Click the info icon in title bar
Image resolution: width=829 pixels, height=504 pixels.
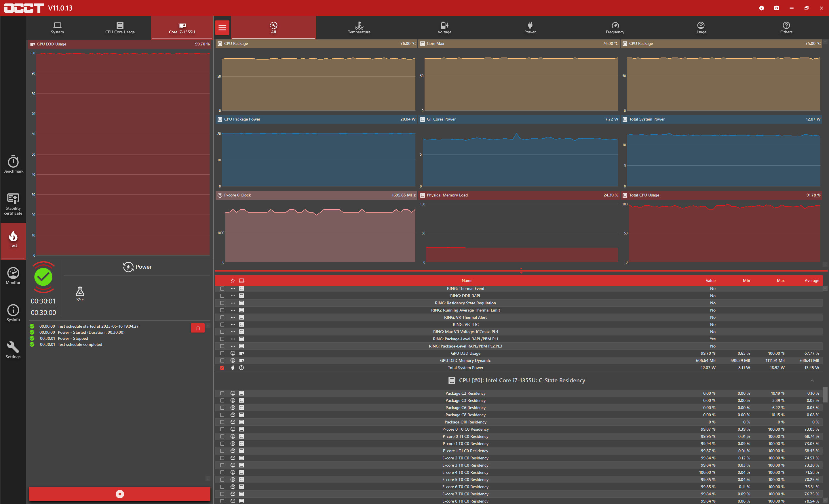point(761,8)
